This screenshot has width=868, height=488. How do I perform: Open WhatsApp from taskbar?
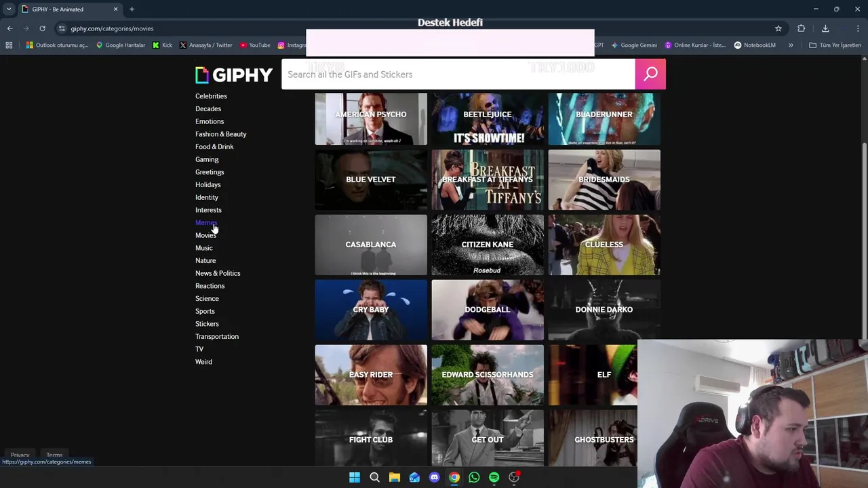coord(474,478)
